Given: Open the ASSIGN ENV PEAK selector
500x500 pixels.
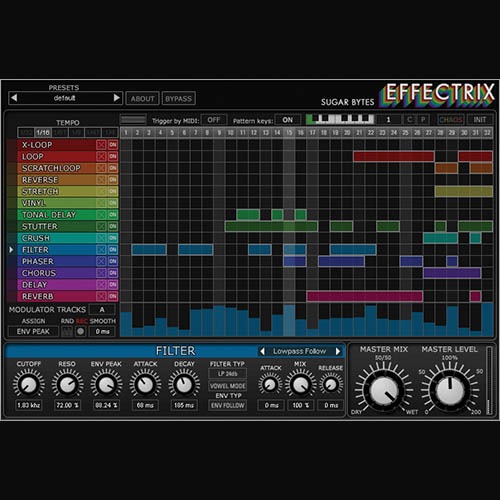Looking at the screenshot, I should (x=33, y=332).
